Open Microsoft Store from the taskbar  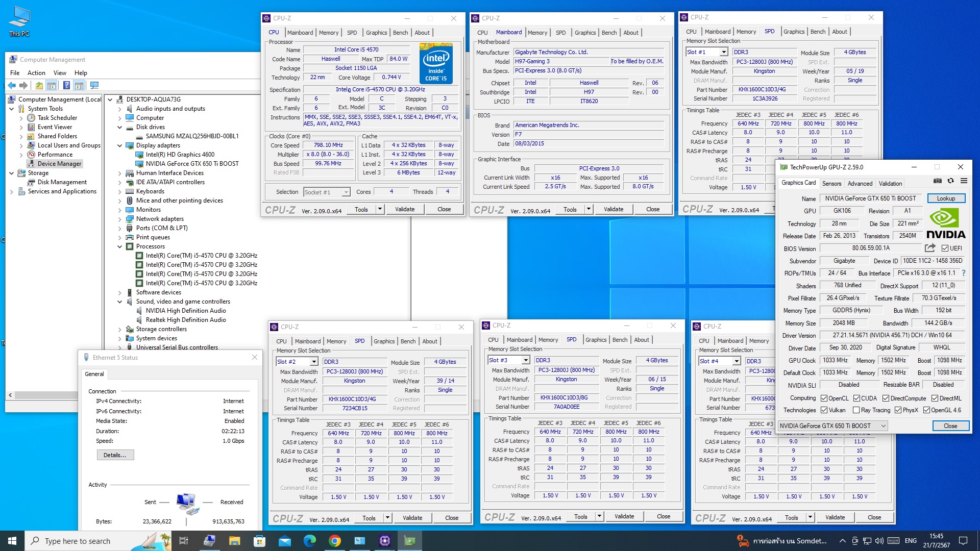coord(259,541)
